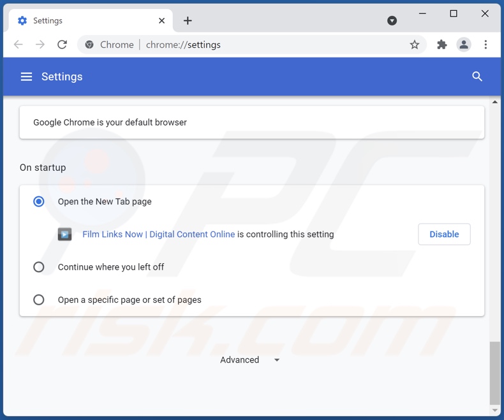Click the On startup section heading
This screenshot has height=420, width=504.
tap(43, 168)
